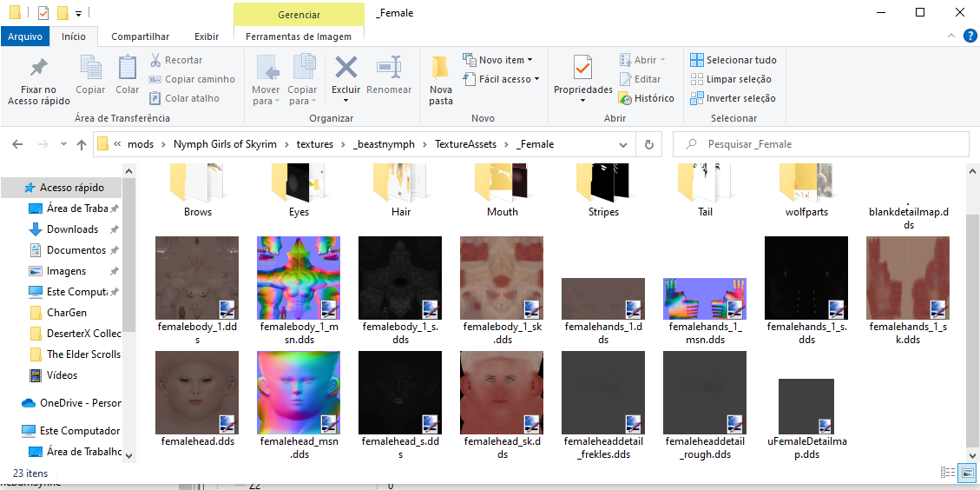Switch to the Exibir tab
The image size is (980, 490).
(207, 36)
